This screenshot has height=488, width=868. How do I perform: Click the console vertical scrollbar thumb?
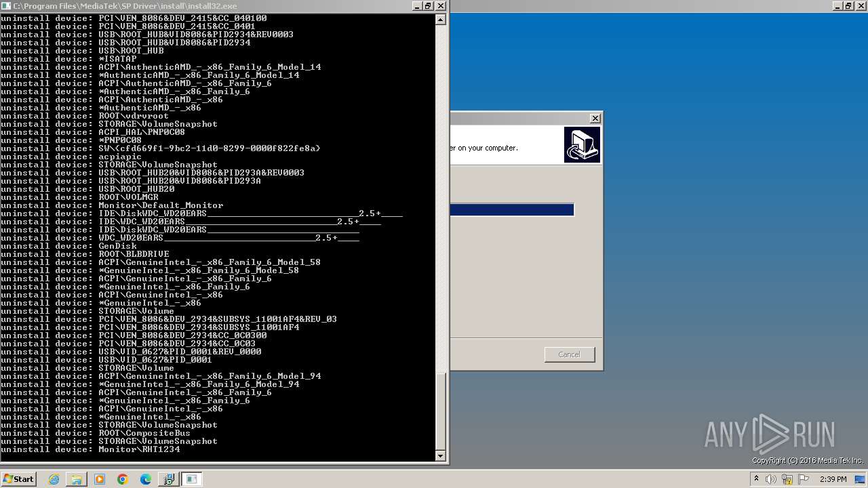tap(441, 411)
